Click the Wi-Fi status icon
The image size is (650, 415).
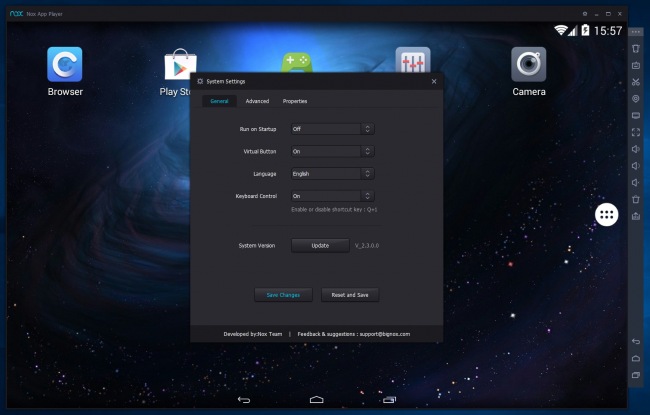560,30
